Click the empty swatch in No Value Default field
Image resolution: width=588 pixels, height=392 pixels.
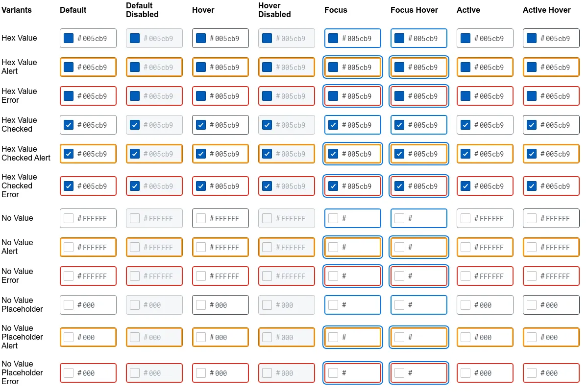point(69,218)
